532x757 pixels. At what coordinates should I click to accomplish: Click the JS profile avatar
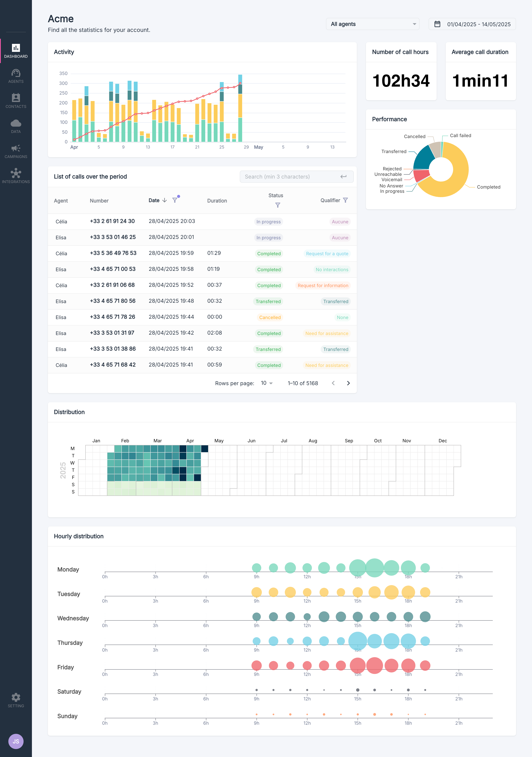pyautogui.click(x=16, y=741)
